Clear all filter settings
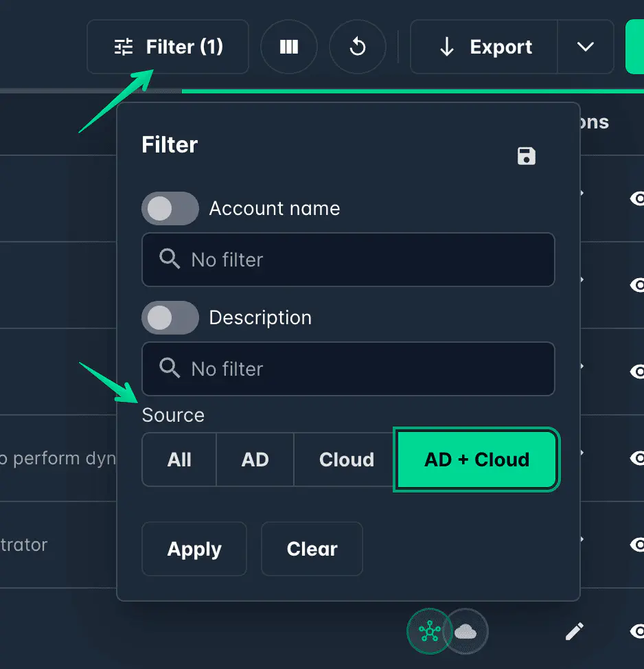Image resolution: width=644 pixels, height=669 pixels. [312, 549]
